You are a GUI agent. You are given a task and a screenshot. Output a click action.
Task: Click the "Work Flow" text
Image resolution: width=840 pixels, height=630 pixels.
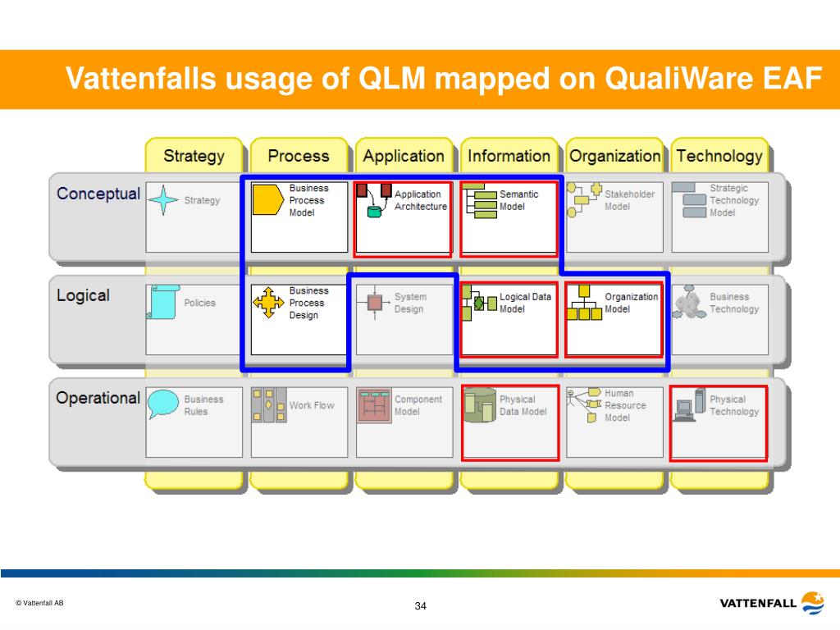[312, 405]
